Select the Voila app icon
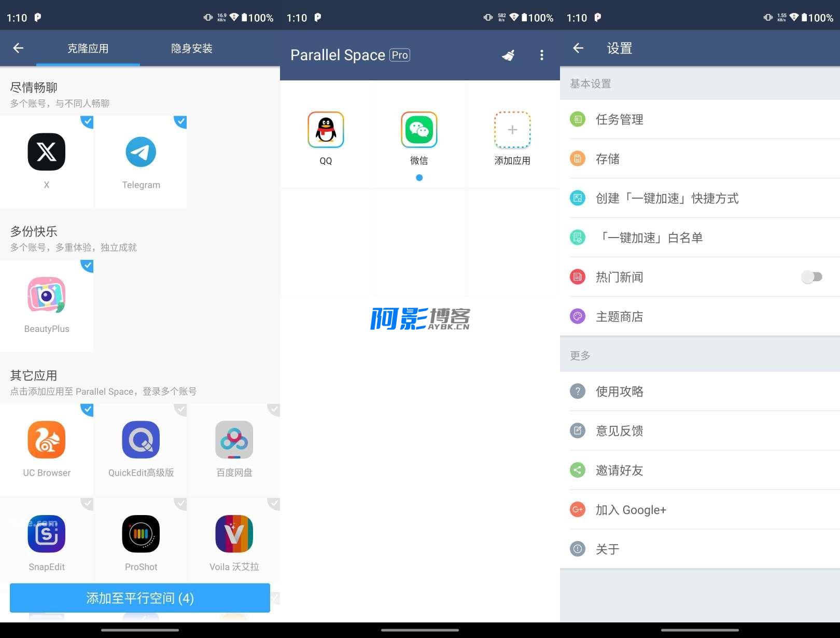The height and width of the screenshot is (638, 840). point(234,534)
